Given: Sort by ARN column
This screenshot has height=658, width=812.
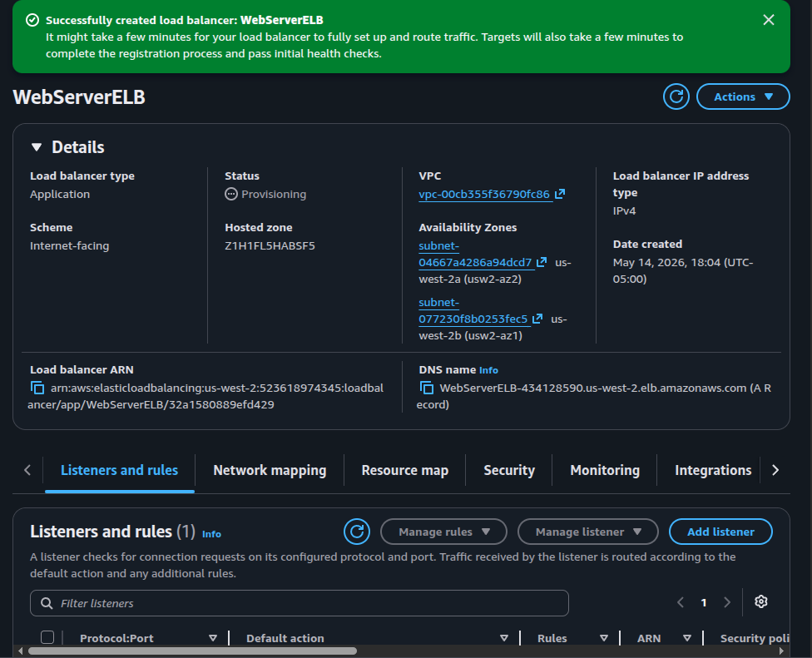Looking at the screenshot, I should [687, 638].
